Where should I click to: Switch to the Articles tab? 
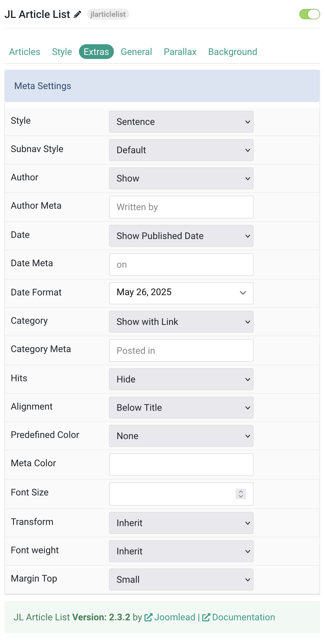pyautogui.click(x=25, y=52)
